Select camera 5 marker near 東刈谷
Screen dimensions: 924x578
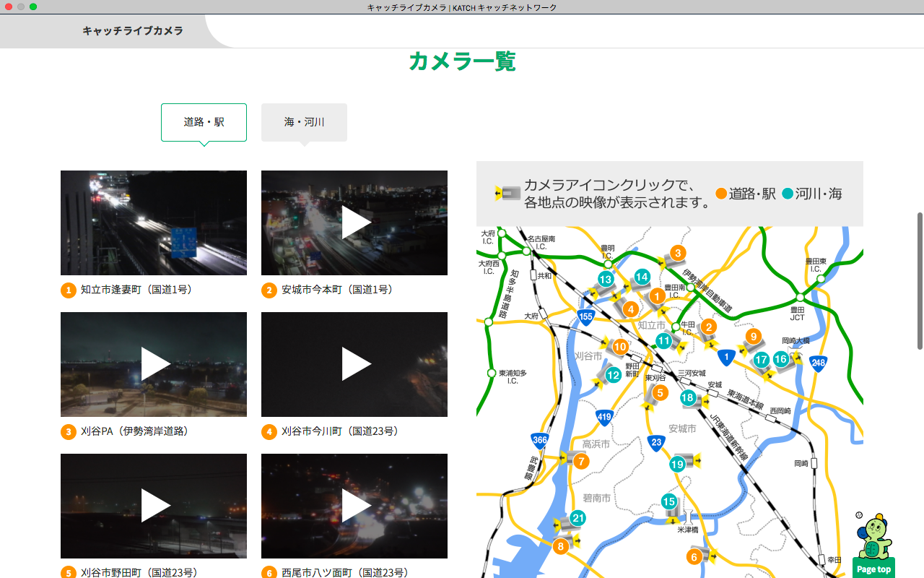point(660,393)
